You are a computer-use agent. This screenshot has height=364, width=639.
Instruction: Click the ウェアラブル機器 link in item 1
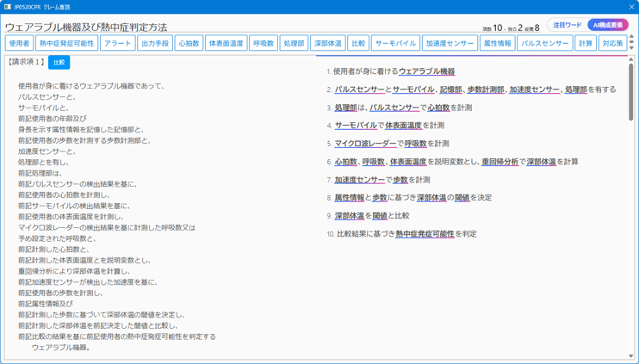point(426,71)
